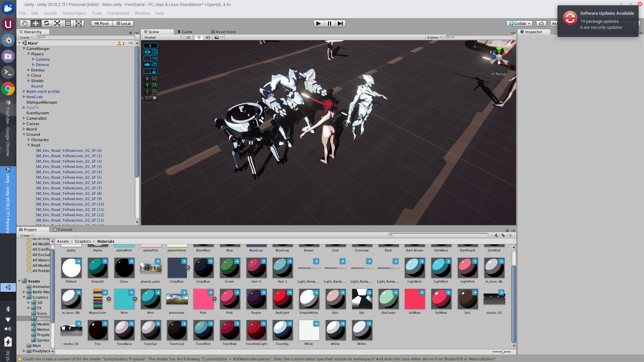644x362 pixels.
Task: Open the Project Create dropdown
Action: (x=26, y=236)
